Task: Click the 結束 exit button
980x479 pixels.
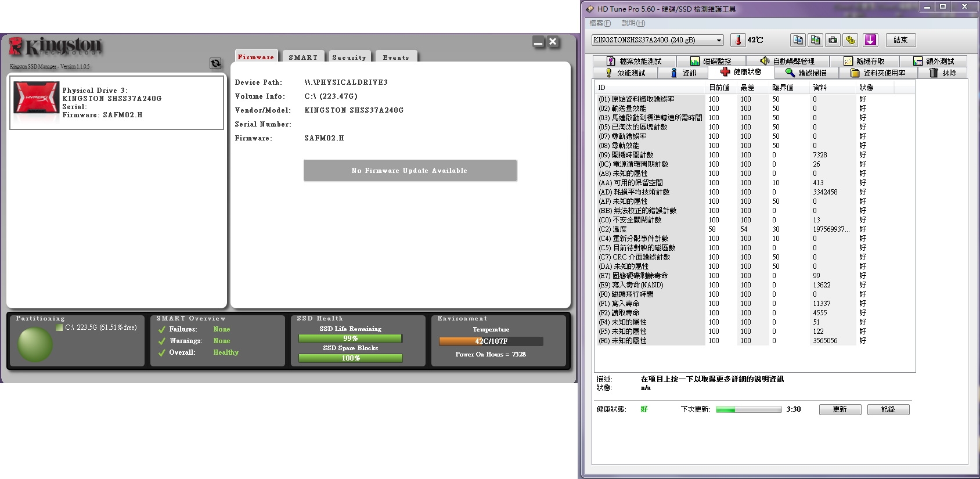Action: point(900,39)
